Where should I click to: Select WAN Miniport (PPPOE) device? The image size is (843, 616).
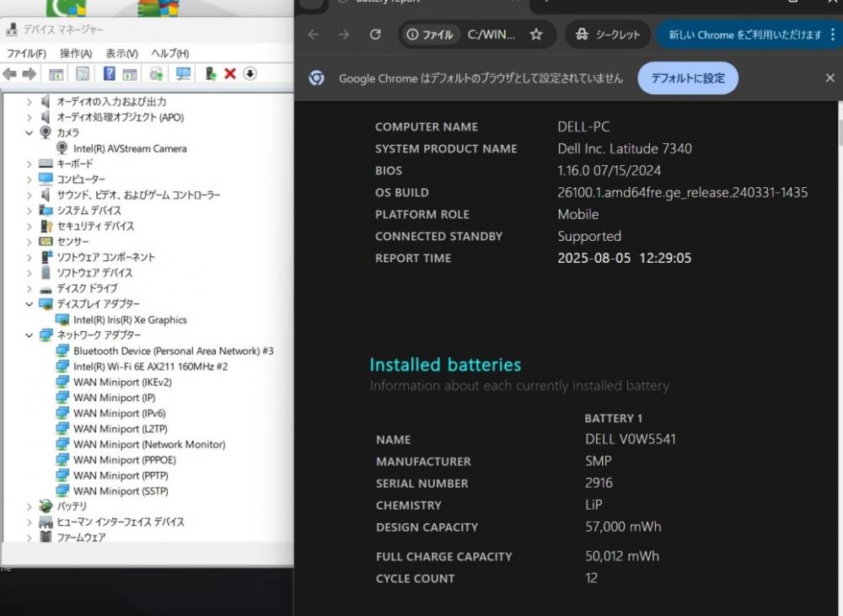click(x=125, y=460)
